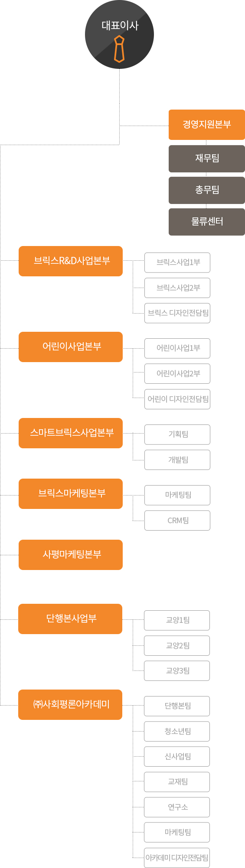
Task: Click the necktie icon in 대표이사 circle
Action: [x=119, y=49]
